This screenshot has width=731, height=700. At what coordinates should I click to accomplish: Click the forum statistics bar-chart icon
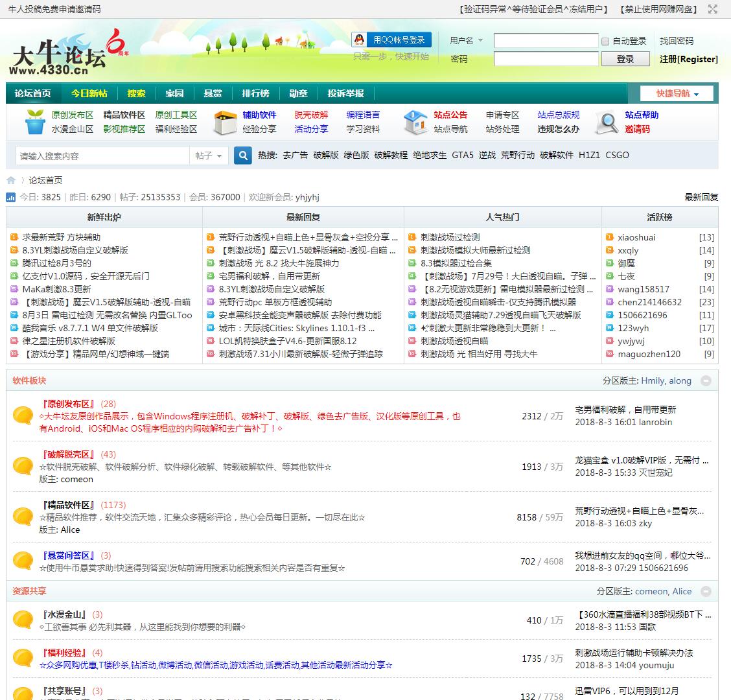coord(11,197)
